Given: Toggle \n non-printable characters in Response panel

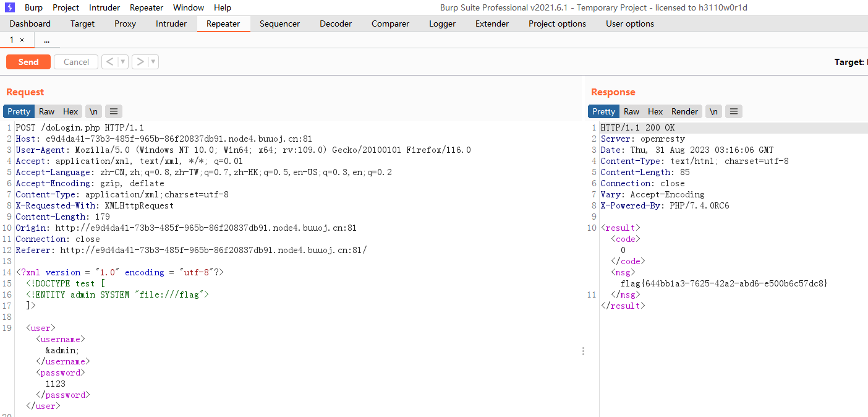Looking at the screenshot, I should 713,111.
